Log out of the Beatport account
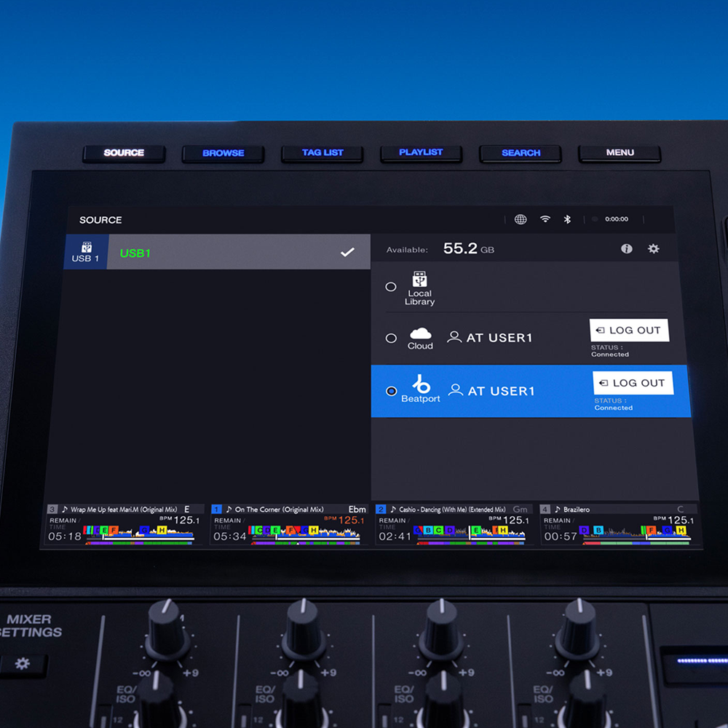This screenshot has width=728, height=728. tap(633, 383)
